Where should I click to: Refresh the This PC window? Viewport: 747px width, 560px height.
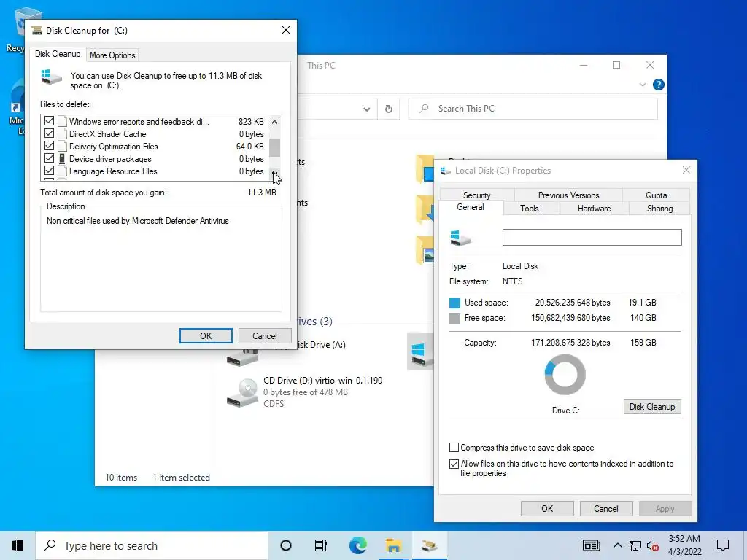pyautogui.click(x=389, y=109)
